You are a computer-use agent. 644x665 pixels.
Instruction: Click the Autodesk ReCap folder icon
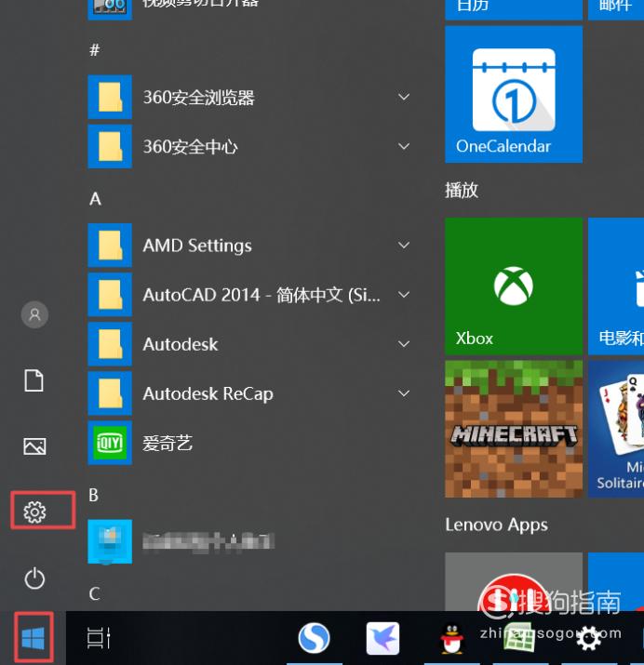click(110, 393)
